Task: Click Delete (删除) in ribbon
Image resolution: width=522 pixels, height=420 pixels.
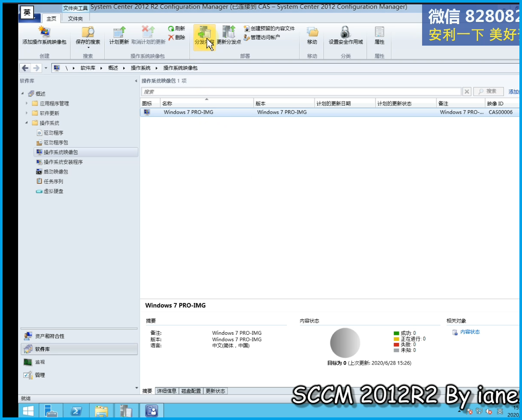Action: point(177,37)
